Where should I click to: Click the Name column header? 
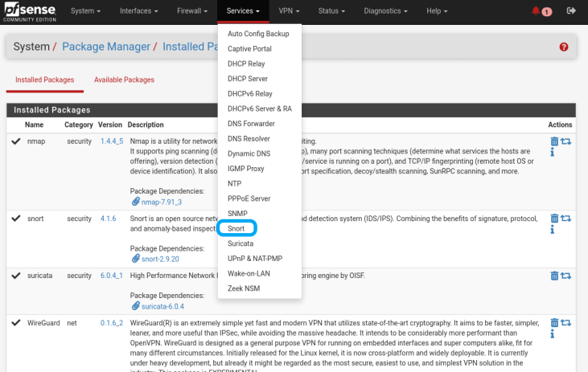click(x=34, y=125)
